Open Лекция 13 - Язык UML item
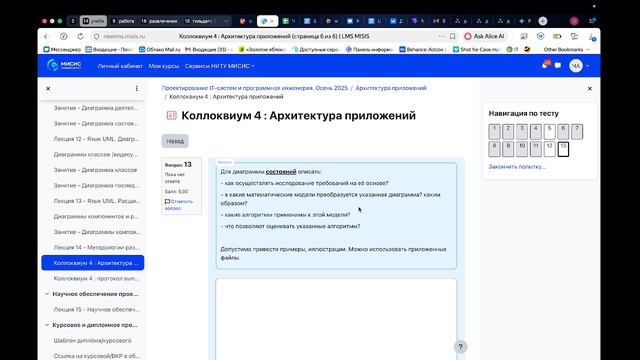Image resolution: width=640 pixels, height=360 pixels. [96, 201]
